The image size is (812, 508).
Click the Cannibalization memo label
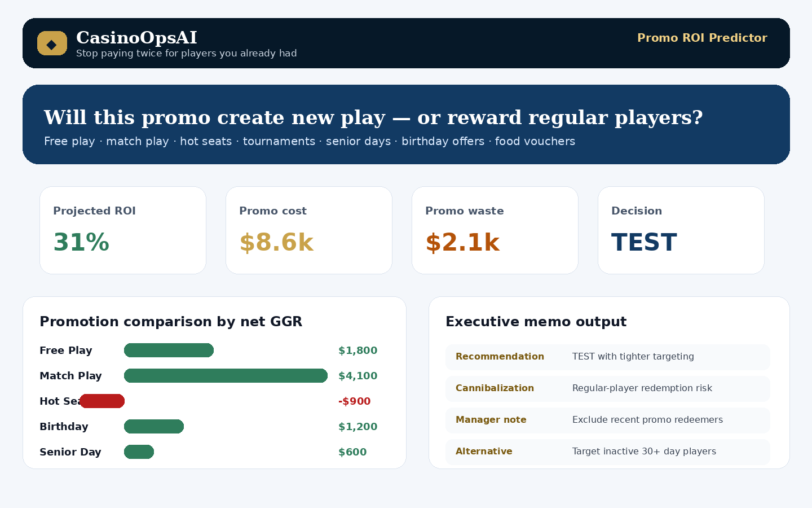point(495,388)
